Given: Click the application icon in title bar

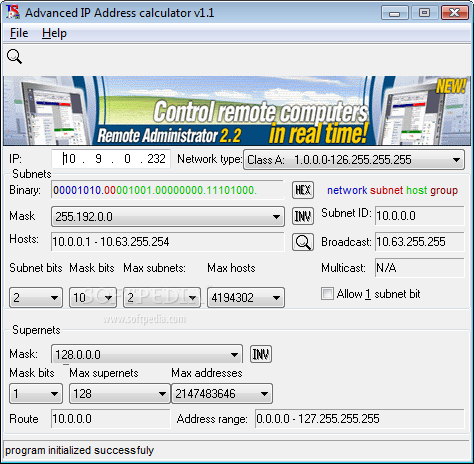Looking at the screenshot, I should 13,12.
